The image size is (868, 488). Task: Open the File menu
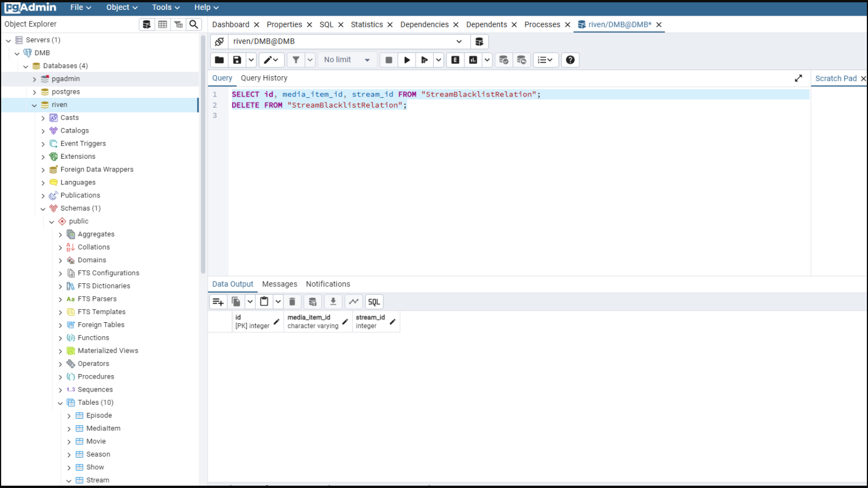[x=80, y=8]
